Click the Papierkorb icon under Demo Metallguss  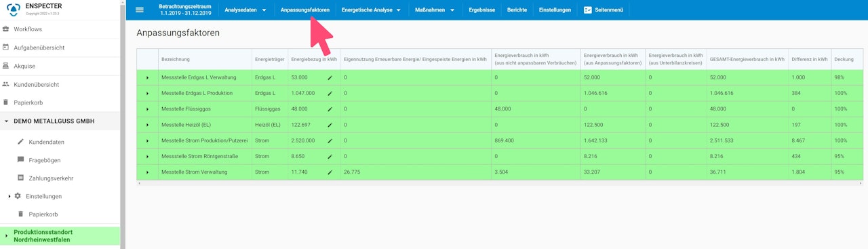click(20, 214)
